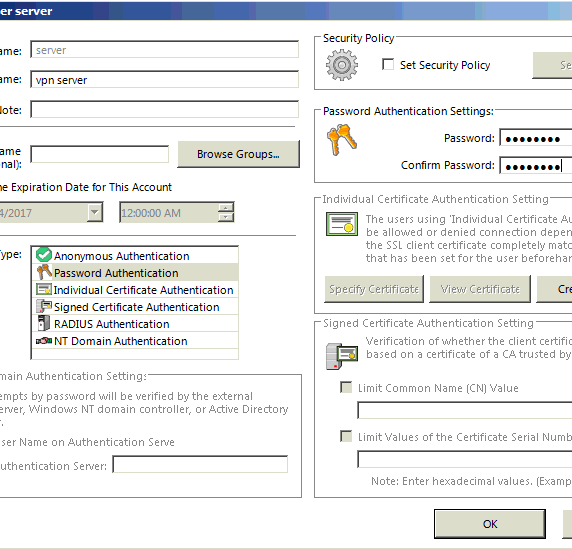Choose Individual Certificate Authentication list item
Image resolution: width=572 pixels, height=549 pixels.
coord(135,290)
